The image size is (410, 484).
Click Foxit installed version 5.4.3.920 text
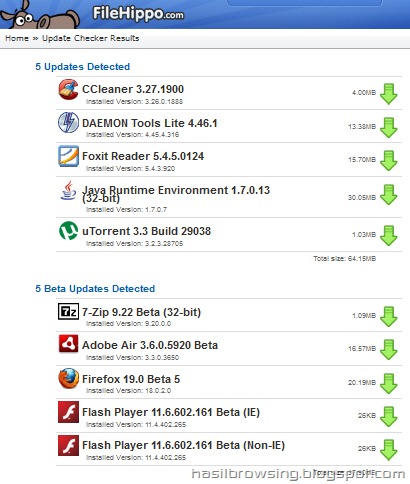tap(130, 168)
